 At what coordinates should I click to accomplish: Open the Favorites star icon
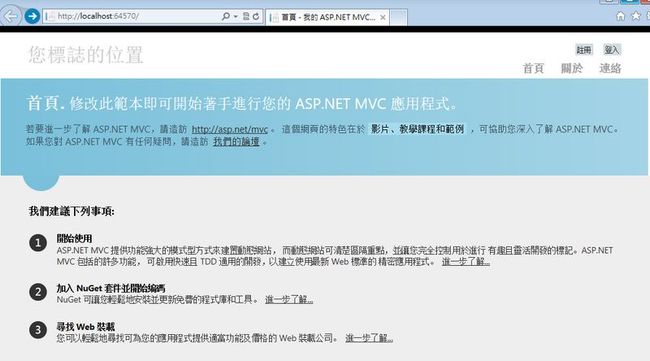[635, 16]
